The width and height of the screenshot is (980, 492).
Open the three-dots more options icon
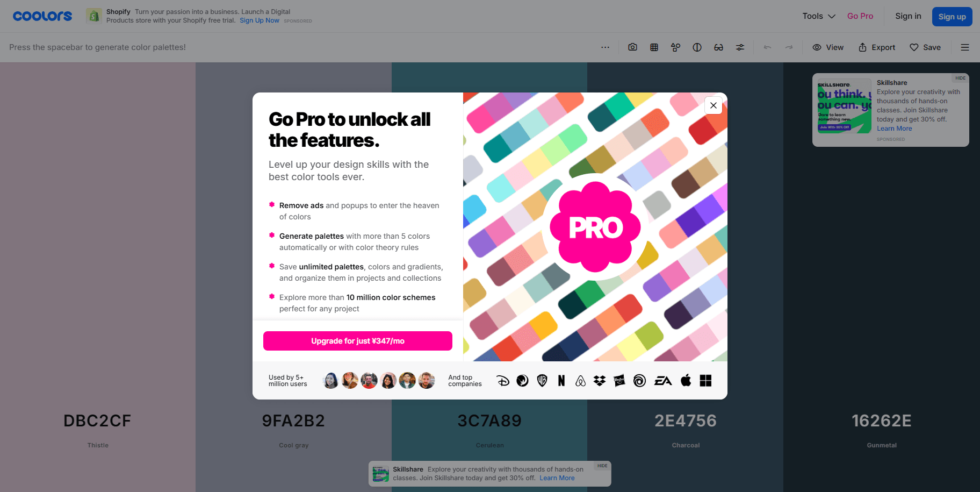605,47
